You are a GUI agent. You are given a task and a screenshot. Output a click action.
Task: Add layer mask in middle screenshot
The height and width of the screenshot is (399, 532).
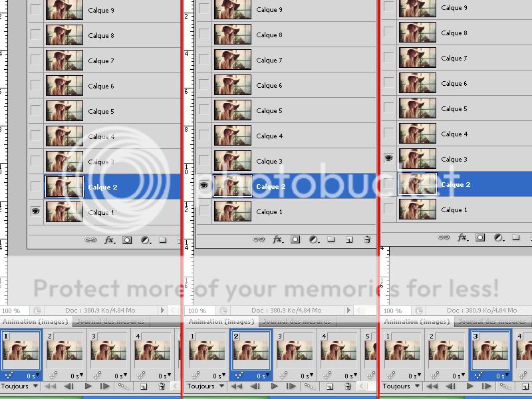(x=295, y=239)
